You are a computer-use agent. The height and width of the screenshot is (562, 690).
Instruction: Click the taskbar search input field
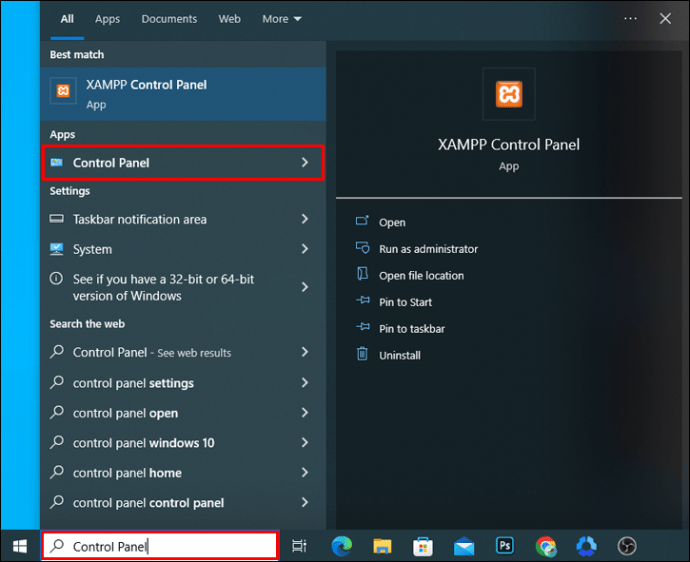coord(160,546)
